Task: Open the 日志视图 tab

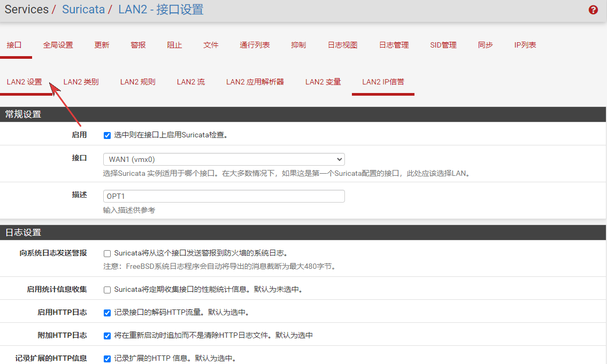Action: pyautogui.click(x=342, y=45)
